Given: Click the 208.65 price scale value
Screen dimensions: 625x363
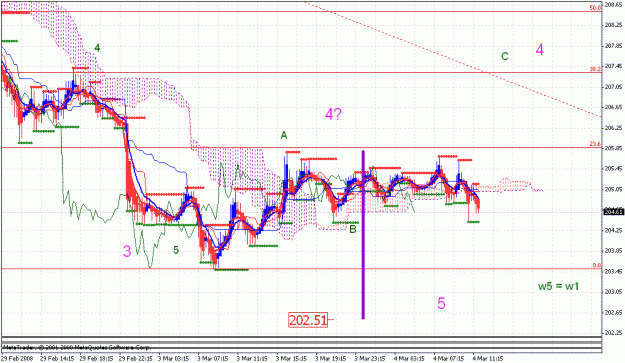Looking at the screenshot, I should tap(614, 5).
